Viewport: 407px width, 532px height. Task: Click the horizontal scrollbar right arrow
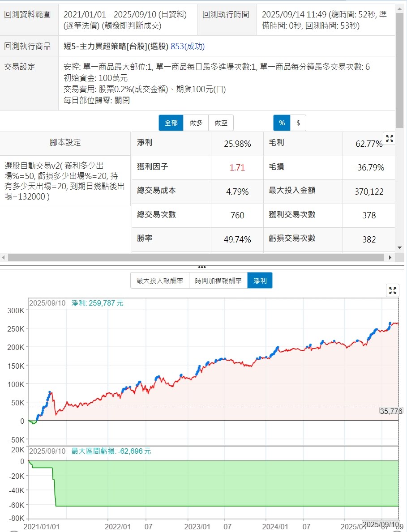(390, 258)
